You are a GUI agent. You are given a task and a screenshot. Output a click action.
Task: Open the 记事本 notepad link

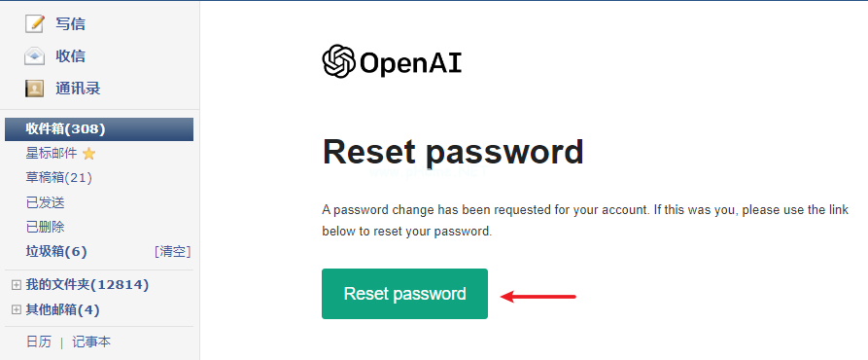click(91, 342)
